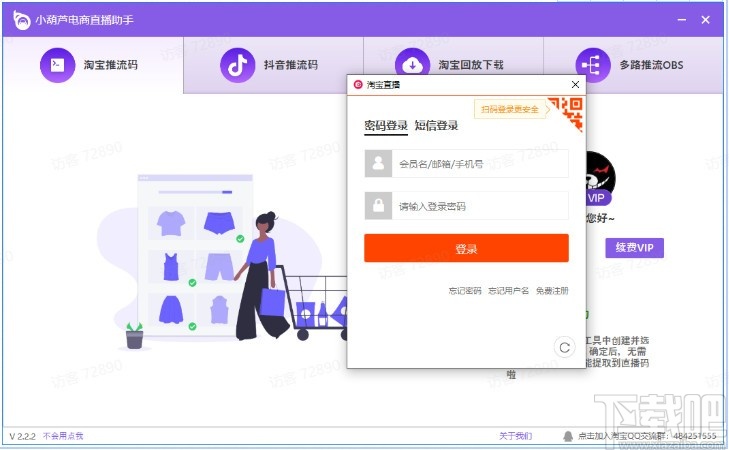Click the 淘宝直播 dialog title icon
Viewport: 729px width, 450px height.
click(358, 85)
